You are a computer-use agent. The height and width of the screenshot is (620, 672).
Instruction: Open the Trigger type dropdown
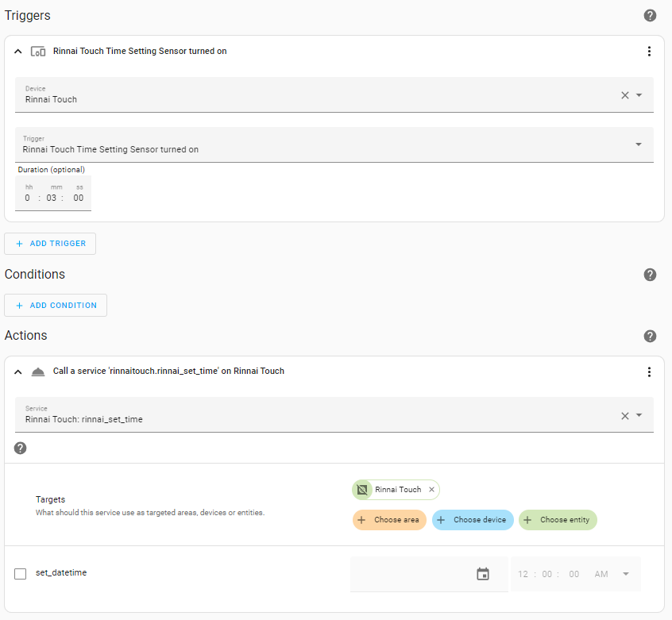coord(639,144)
